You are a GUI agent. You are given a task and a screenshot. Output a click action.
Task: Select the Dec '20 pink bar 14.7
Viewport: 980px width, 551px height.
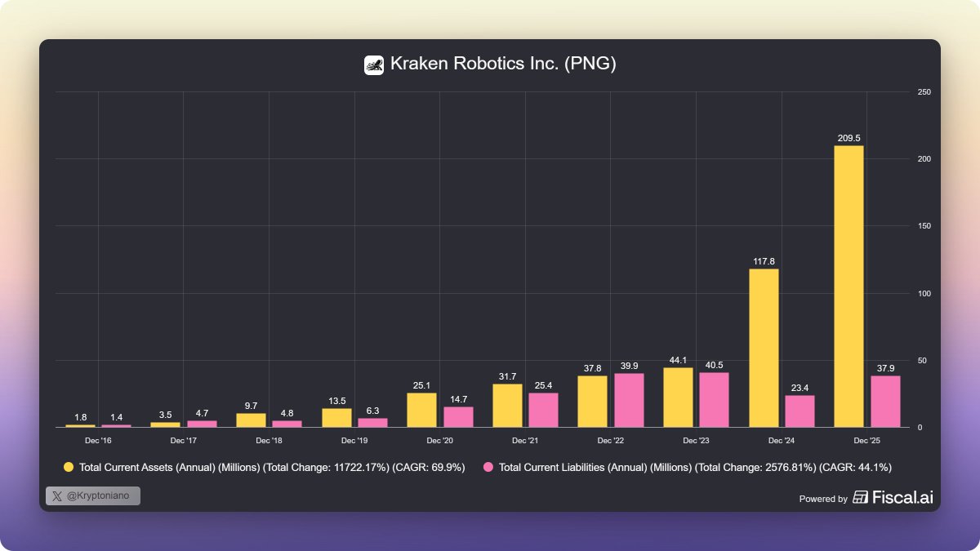(458, 417)
